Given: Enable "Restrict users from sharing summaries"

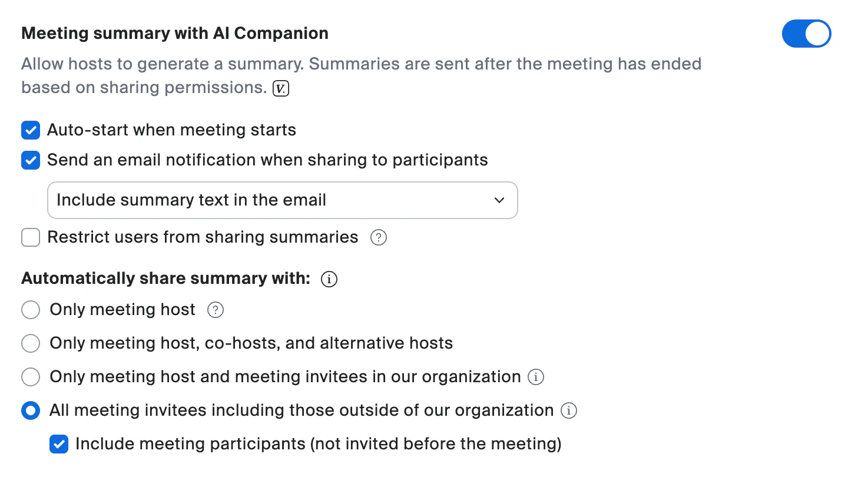Looking at the screenshot, I should pos(30,237).
